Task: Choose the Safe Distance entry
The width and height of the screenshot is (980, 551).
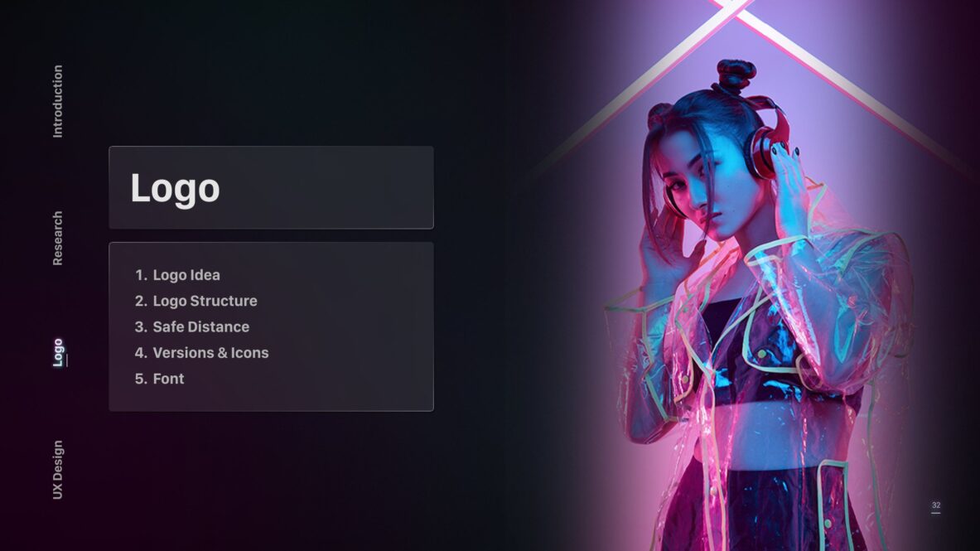Action: point(200,327)
